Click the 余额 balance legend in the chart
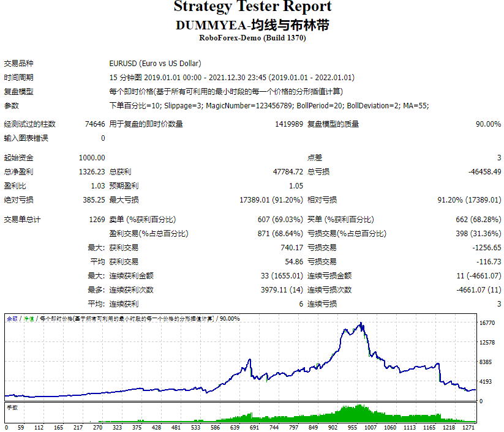 12,319
